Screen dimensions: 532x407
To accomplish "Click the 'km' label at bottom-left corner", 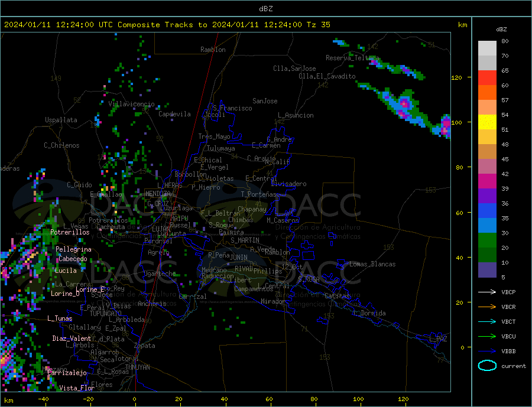I will pos(9,401).
